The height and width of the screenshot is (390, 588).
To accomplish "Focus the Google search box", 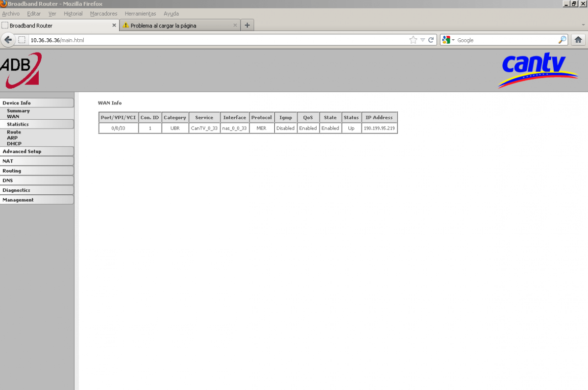I will (x=506, y=40).
